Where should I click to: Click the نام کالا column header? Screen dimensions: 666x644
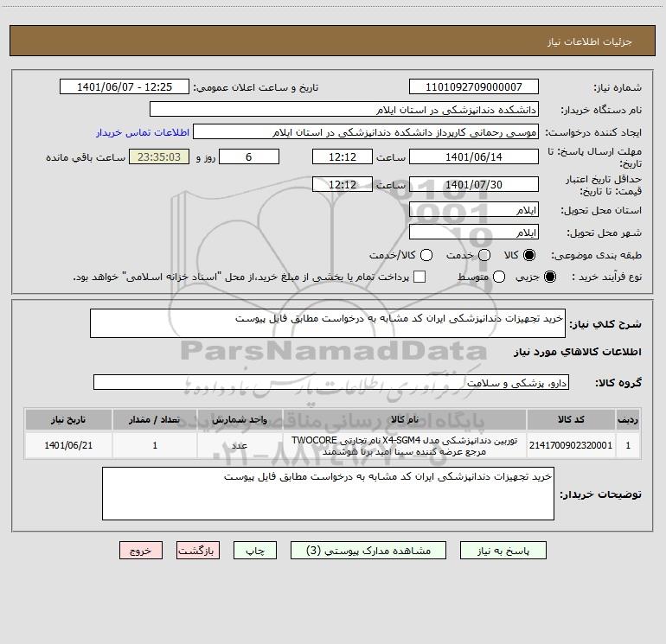click(x=405, y=419)
